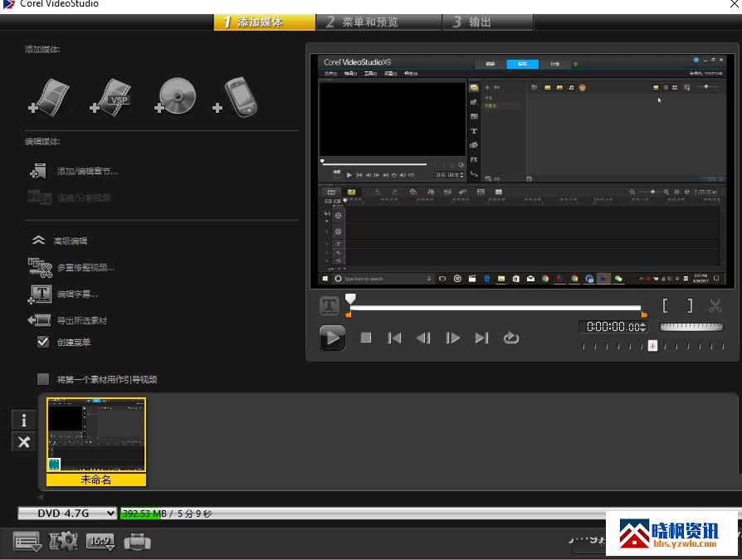742x560 pixels.
Task: Open project settings list icon
Action: 27,542
